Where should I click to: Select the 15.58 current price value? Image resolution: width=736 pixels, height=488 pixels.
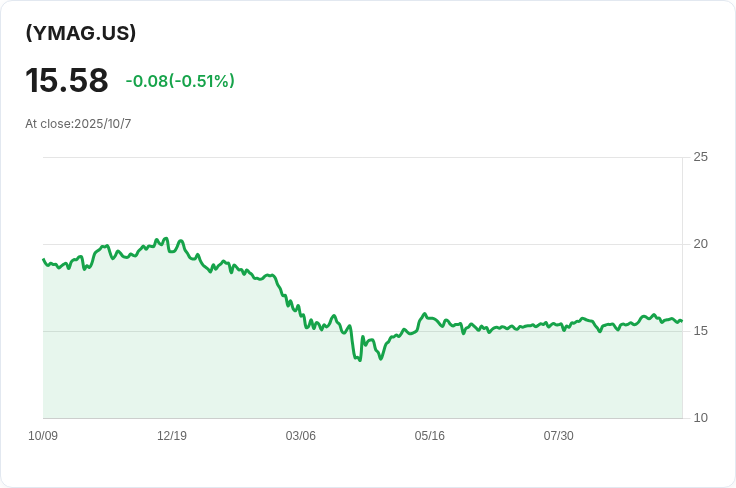[67, 81]
